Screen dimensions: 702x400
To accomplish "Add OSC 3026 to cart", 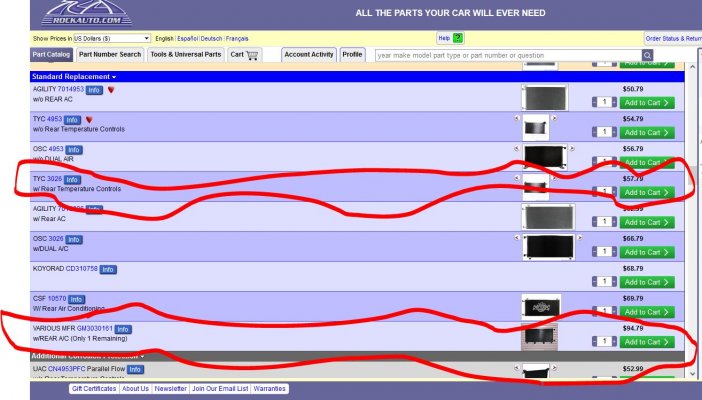I will pos(647,253).
